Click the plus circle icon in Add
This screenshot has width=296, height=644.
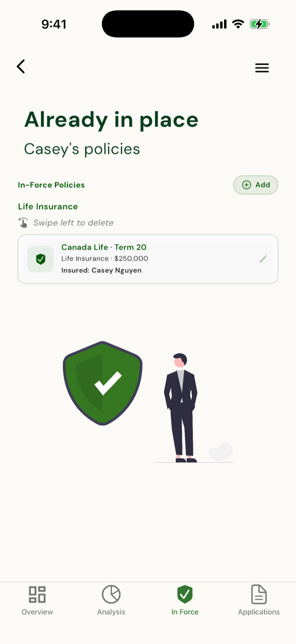click(247, 185)
